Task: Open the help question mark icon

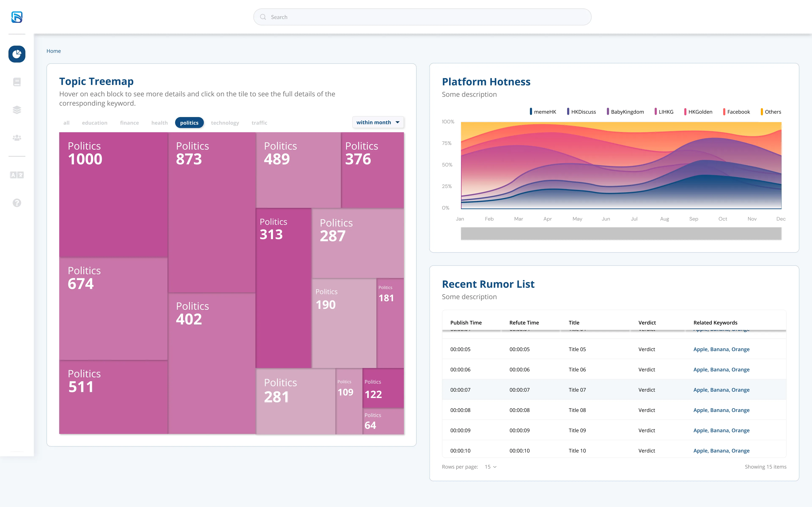Action: 17,203
